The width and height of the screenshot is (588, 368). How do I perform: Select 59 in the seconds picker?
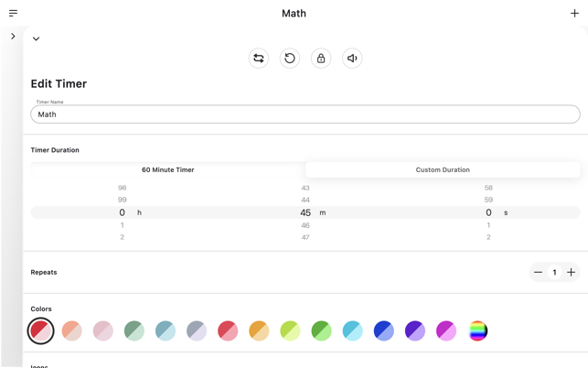[x=488, y=200]
